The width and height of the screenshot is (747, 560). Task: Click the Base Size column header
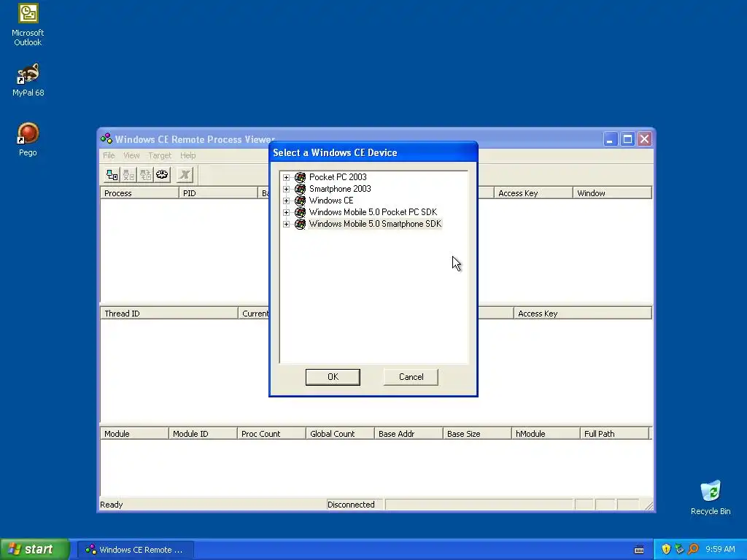(477, 434)
